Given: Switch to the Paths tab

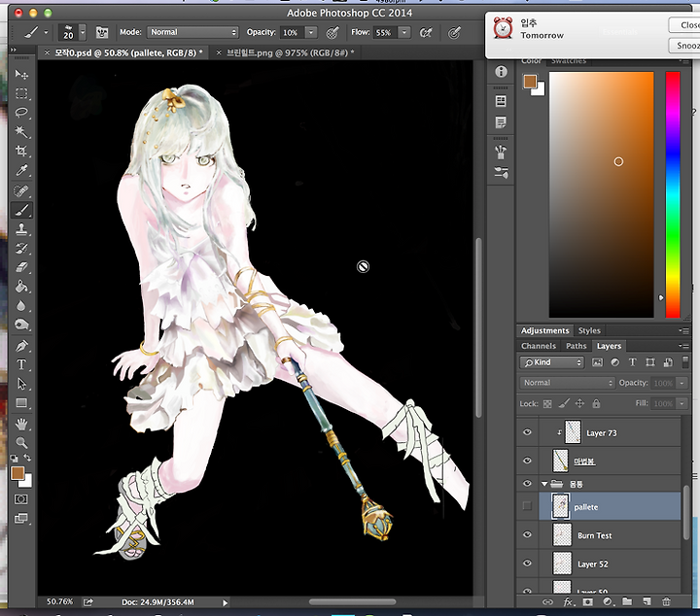Looking at the screenshot, I should (576, 346).
